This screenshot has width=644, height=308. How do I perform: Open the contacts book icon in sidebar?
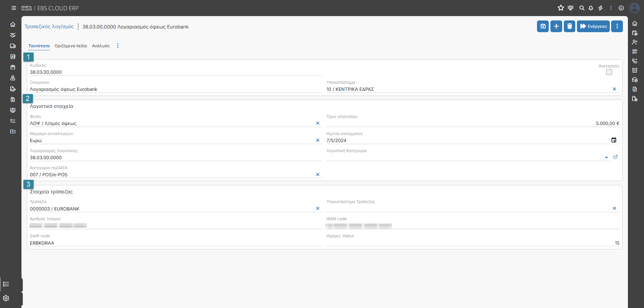(x=13, y=57)
